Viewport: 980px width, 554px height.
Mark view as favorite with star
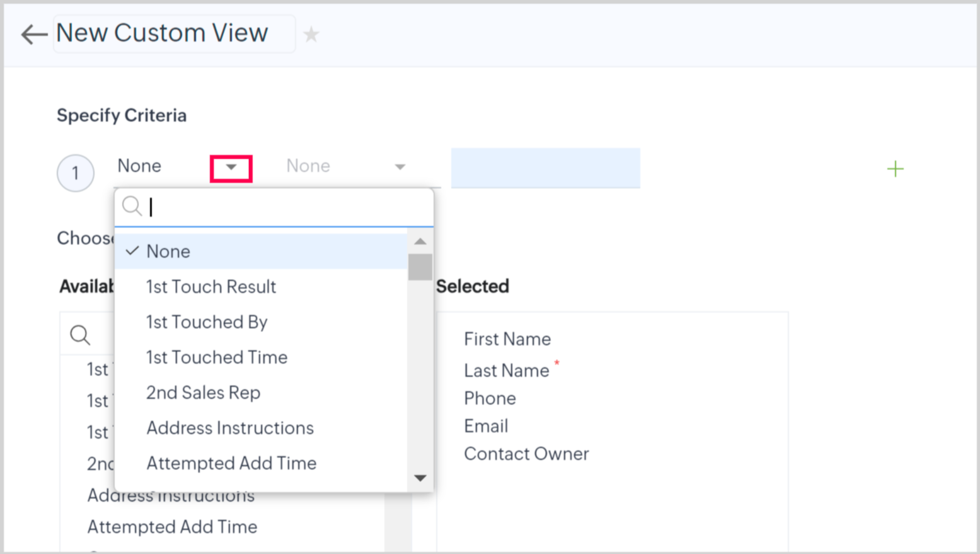(311, 35)
